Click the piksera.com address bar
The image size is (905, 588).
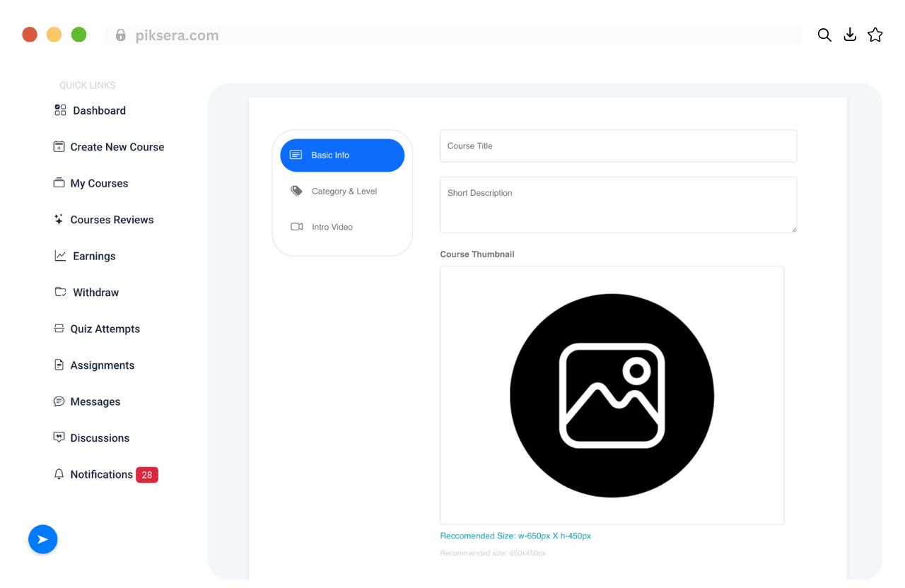coord(452,35)
